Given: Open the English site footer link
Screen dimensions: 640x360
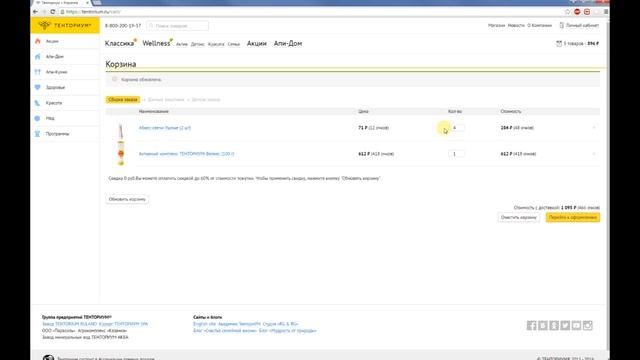Looking at the screenshot, I should pyautogui.click(x=204, y=324).
